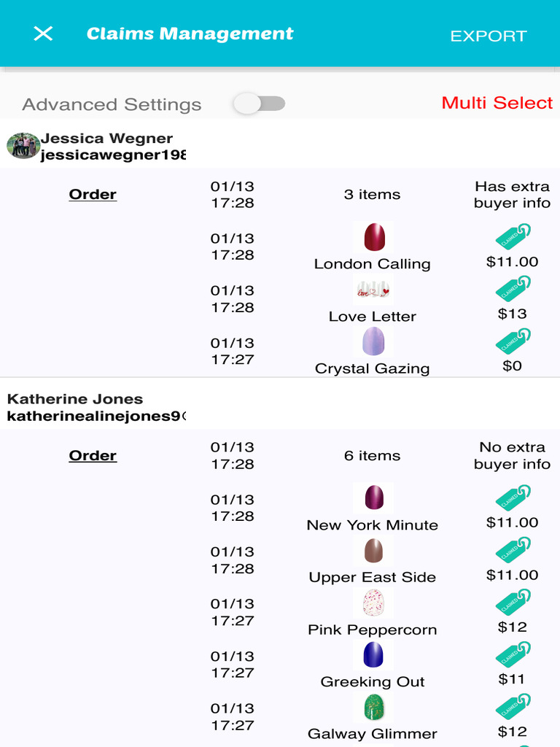The image size is (560, 747).
Task: Tap claimed tag for Love Letter
Action: 513,289
